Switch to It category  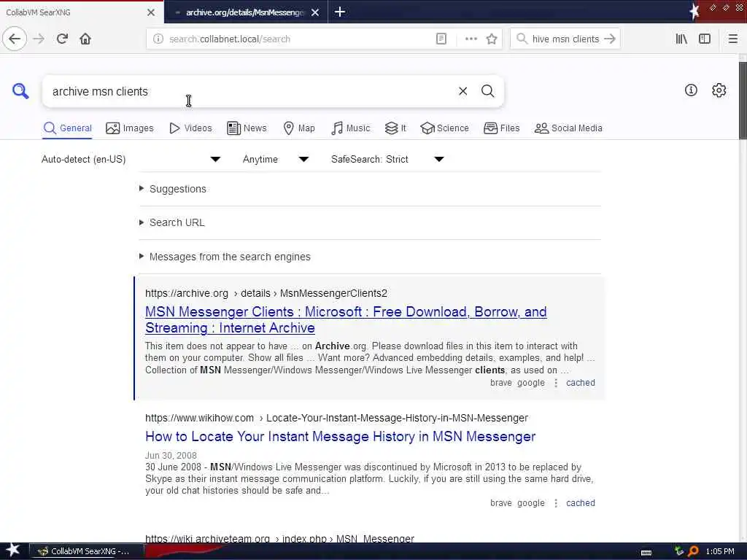point(395,128)
